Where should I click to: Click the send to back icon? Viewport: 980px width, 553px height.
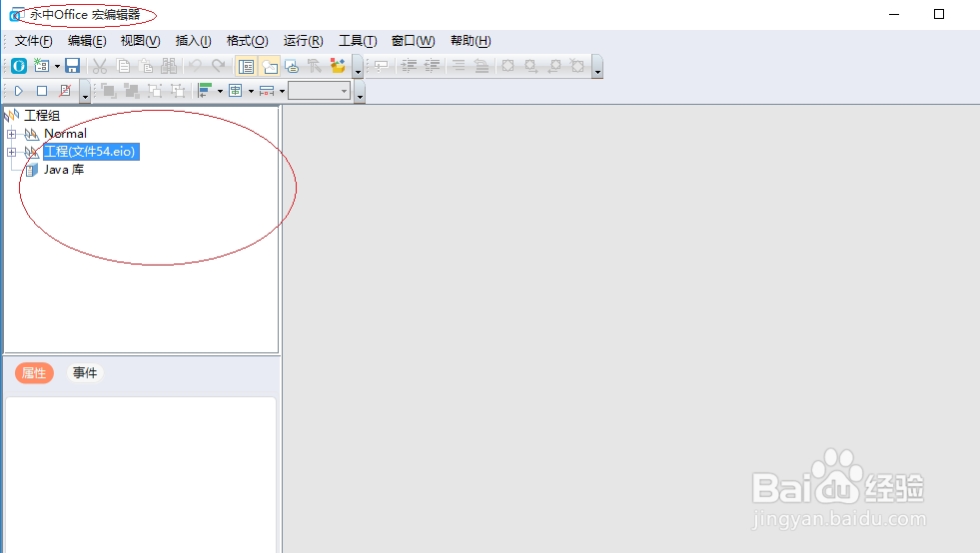pyautogui.click(x=131, y=91)
